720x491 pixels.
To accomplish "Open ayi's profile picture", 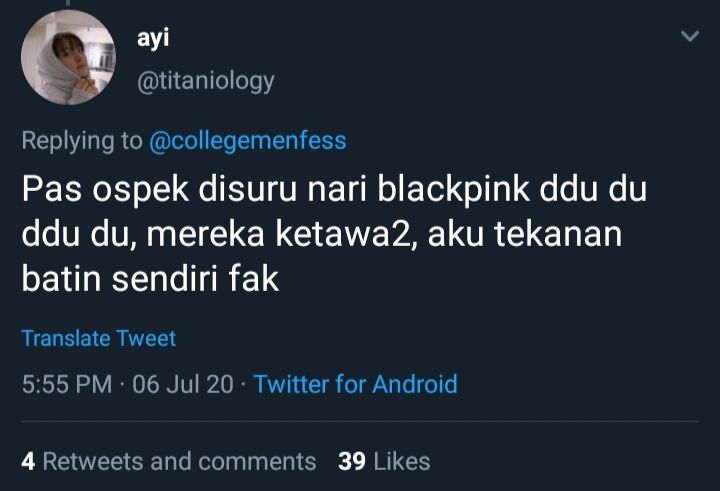I will coord(68,57).
